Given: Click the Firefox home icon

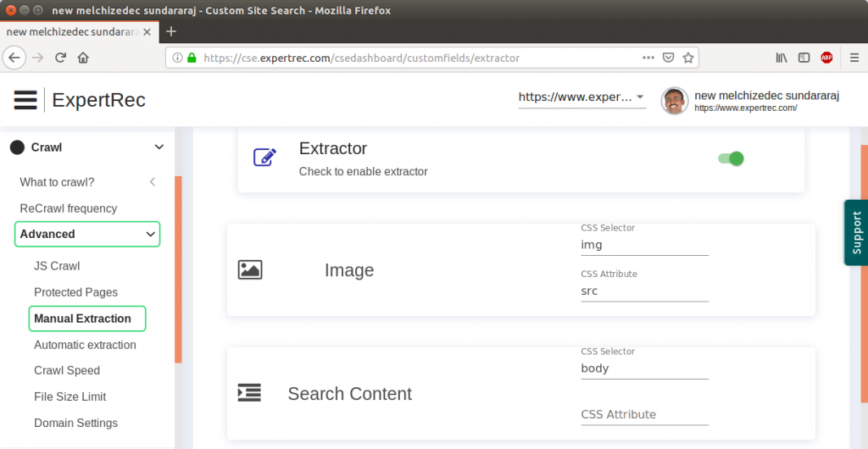Looking at the screenshot, I should [x=83, y=58].
